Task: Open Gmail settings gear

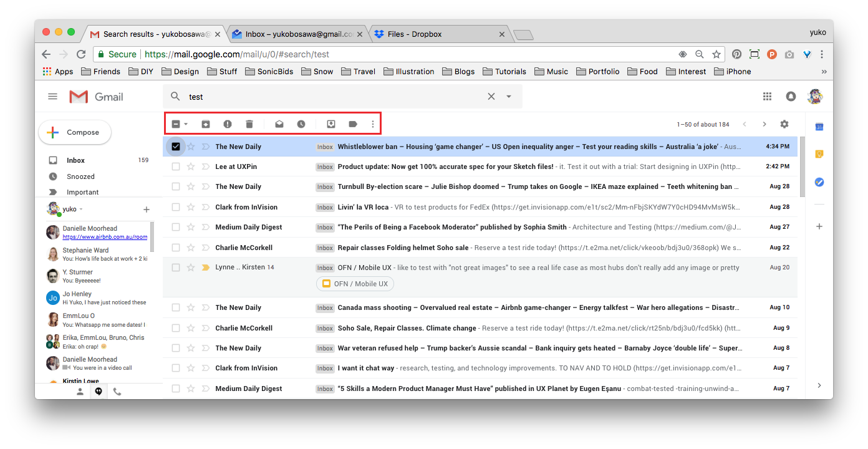Action: [784, 124]
